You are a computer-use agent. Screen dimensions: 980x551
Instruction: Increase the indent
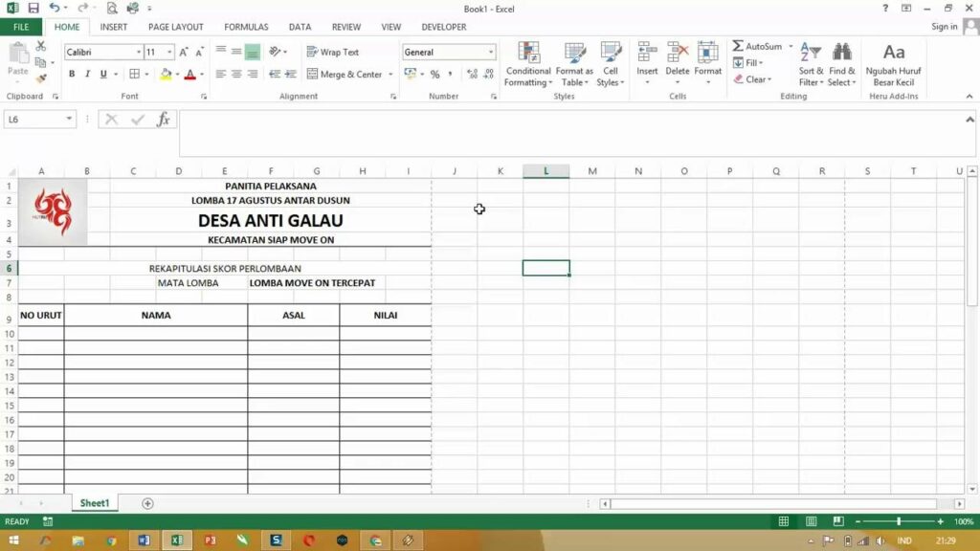coord(291,74)
